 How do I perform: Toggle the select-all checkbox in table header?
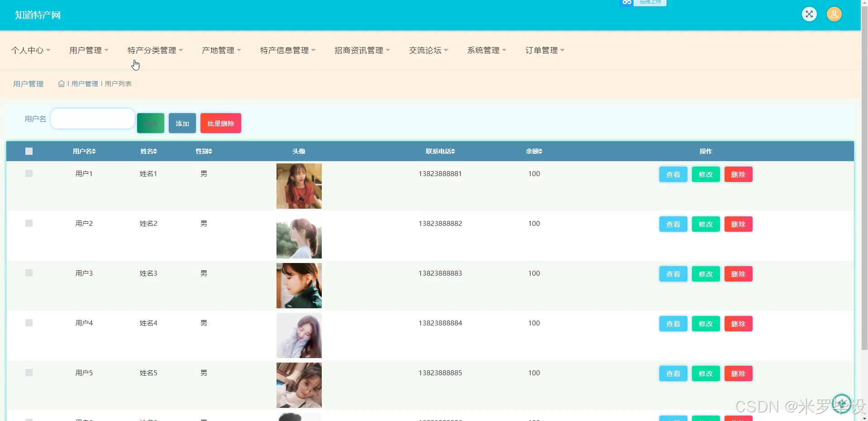click(x=29, y=151)
